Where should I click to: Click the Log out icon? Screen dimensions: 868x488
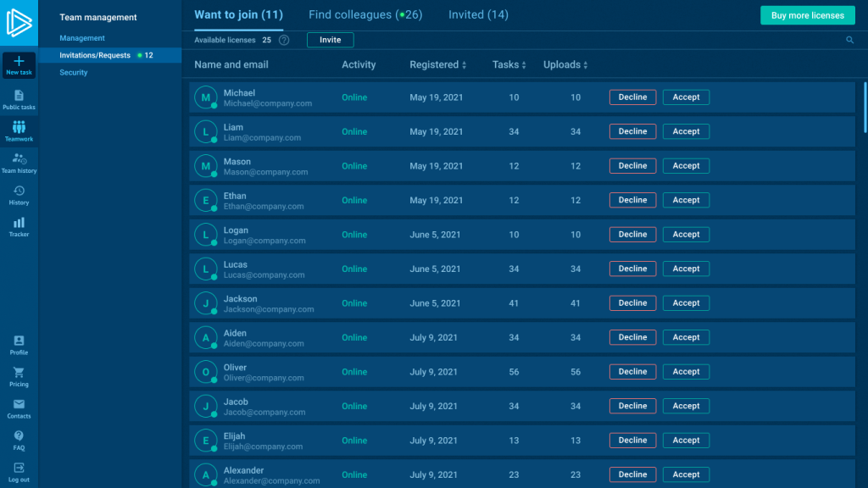(x=19, y=468)
